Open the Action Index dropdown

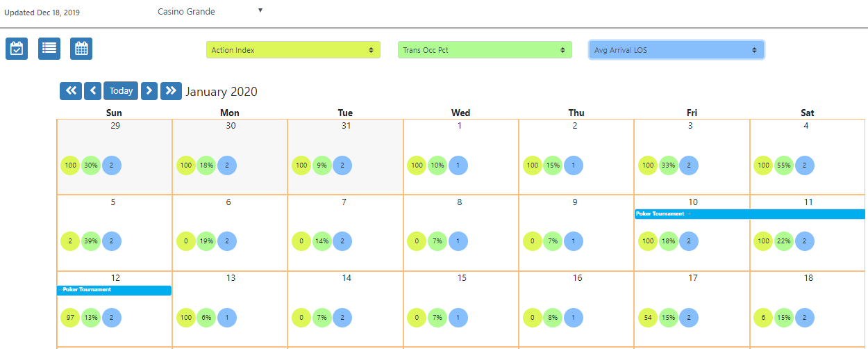tap(293, 50)
